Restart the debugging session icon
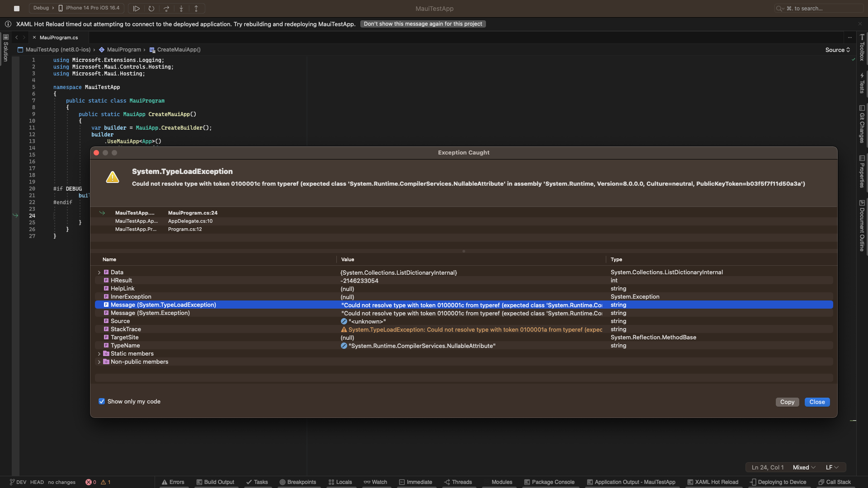The image size is (868, 488). (151, 8)
